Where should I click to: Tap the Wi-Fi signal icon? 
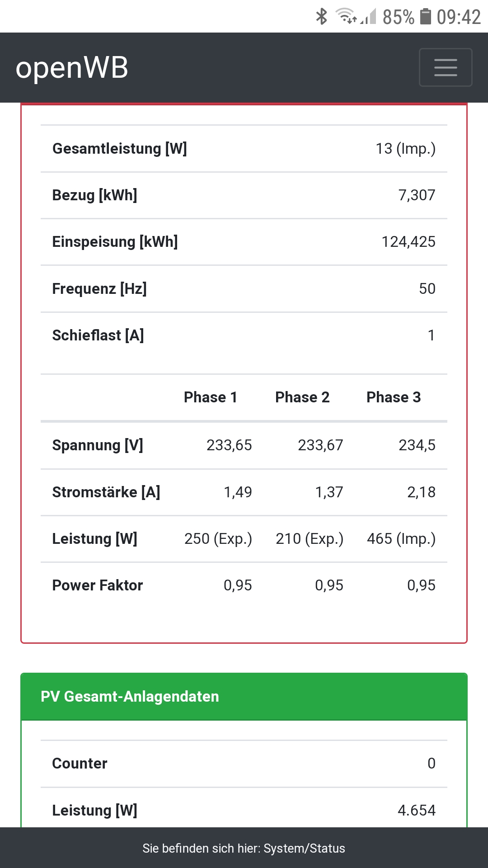(346, 16)
